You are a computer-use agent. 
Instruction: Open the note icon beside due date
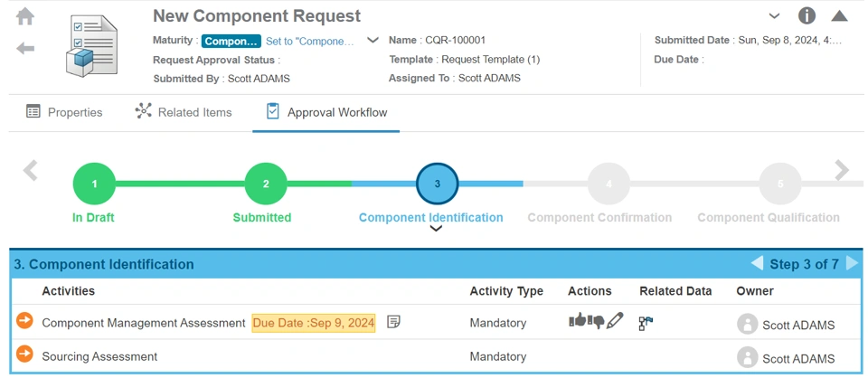click(x=393, y=322)
